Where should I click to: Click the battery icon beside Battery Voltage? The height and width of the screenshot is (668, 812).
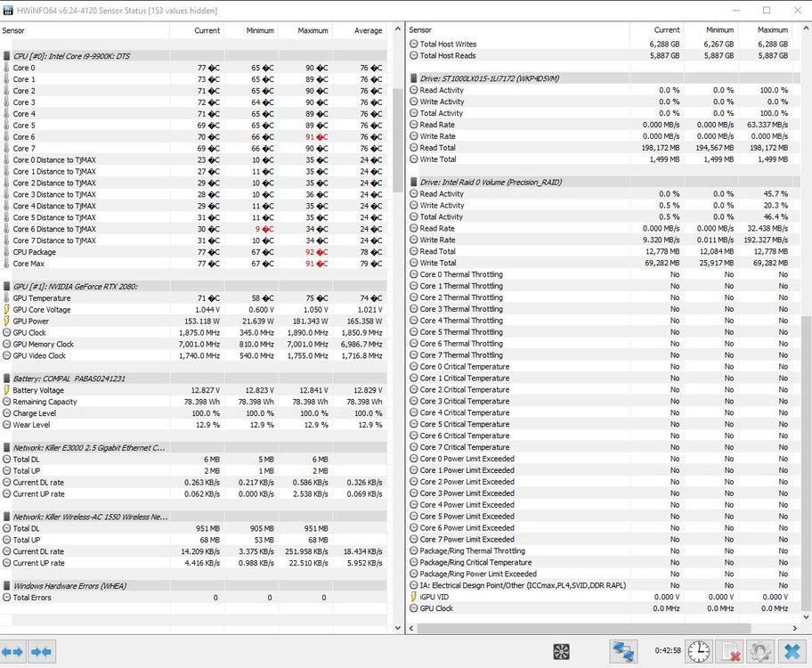pyautogui.click(x=6, y=390)
